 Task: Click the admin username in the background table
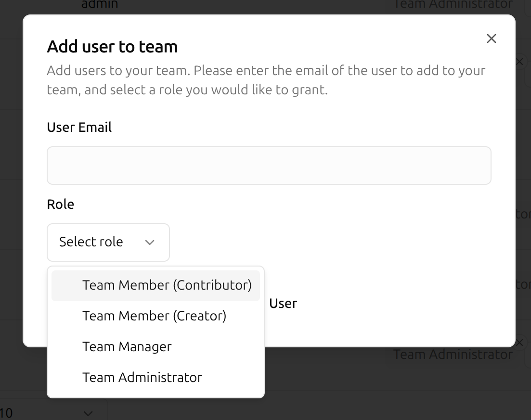(100, 4)
